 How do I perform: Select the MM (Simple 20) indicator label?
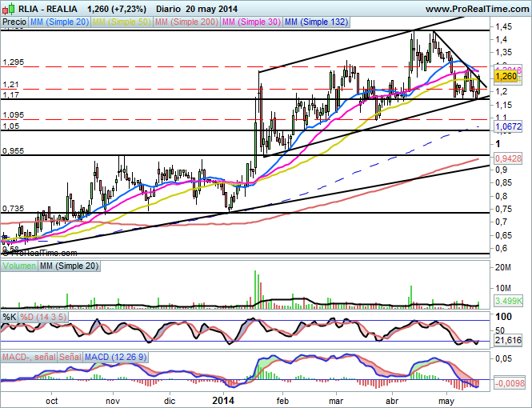[x=58, y=23]
